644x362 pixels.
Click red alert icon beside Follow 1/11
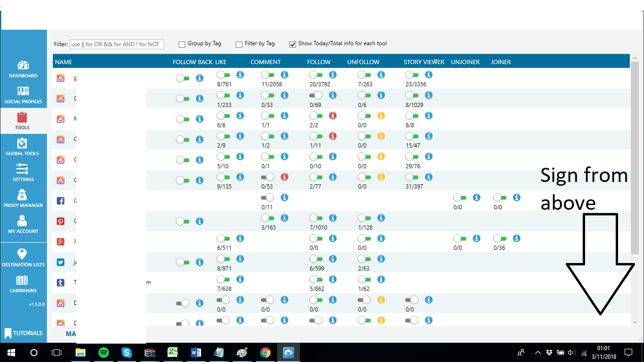click(333, 136)
